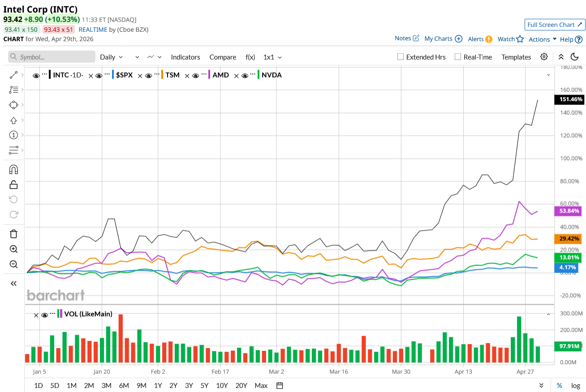586x392 pixels.
Task: Open chart settings gear icon
Action: pos(544,57)
